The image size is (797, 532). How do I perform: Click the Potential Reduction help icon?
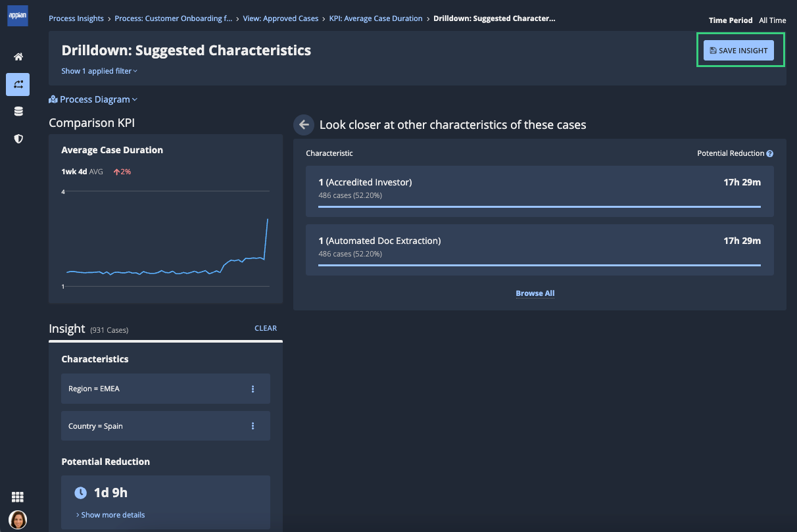[769, 153]
